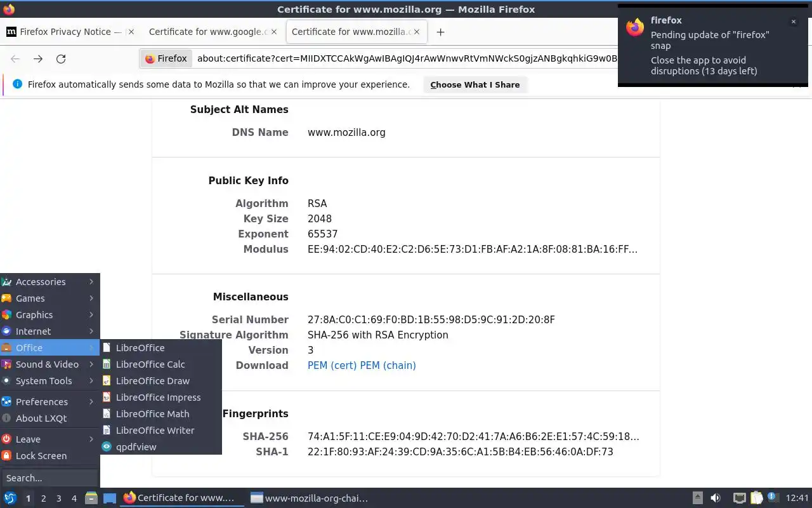Click the 12:41 panel clock
812x508 pixels.
[x=797, y=498]
